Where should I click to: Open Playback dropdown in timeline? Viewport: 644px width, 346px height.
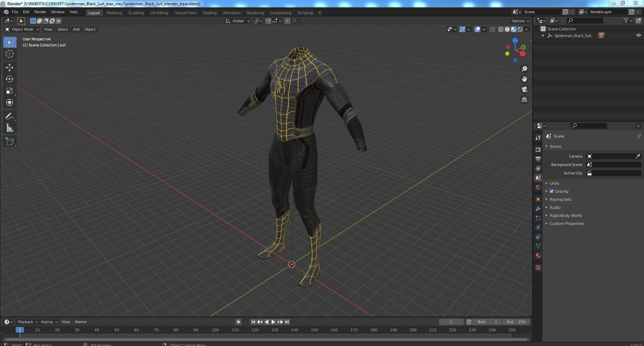(x=27, y=322)
